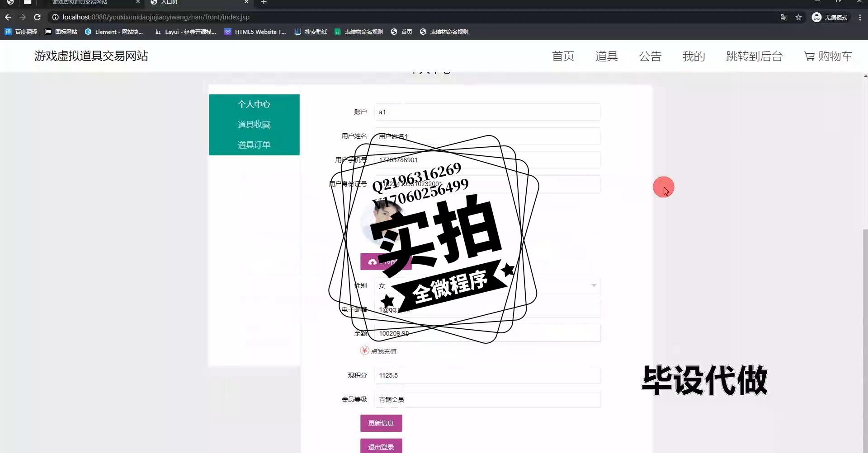Focus the 用户身份证号 input field

tap(487, 184)
